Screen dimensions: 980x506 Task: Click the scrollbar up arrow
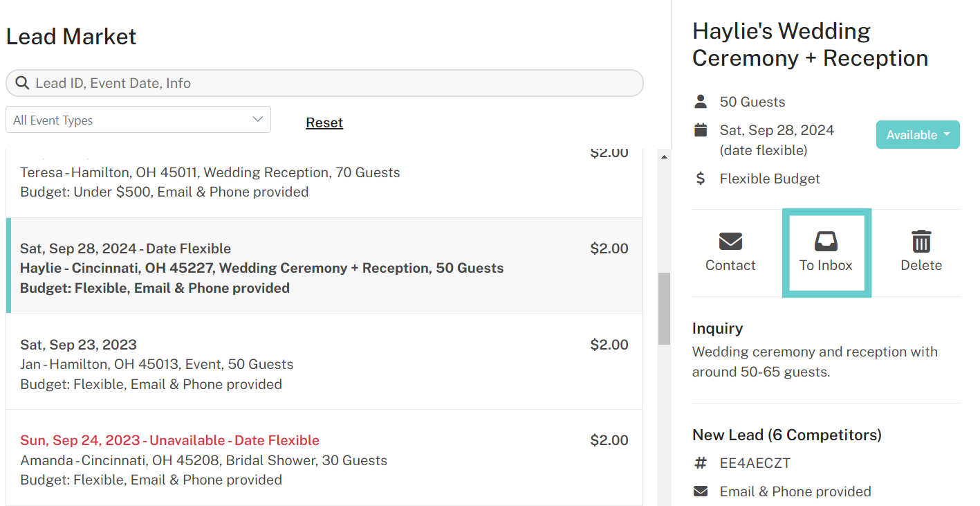(x=664, y=157)
